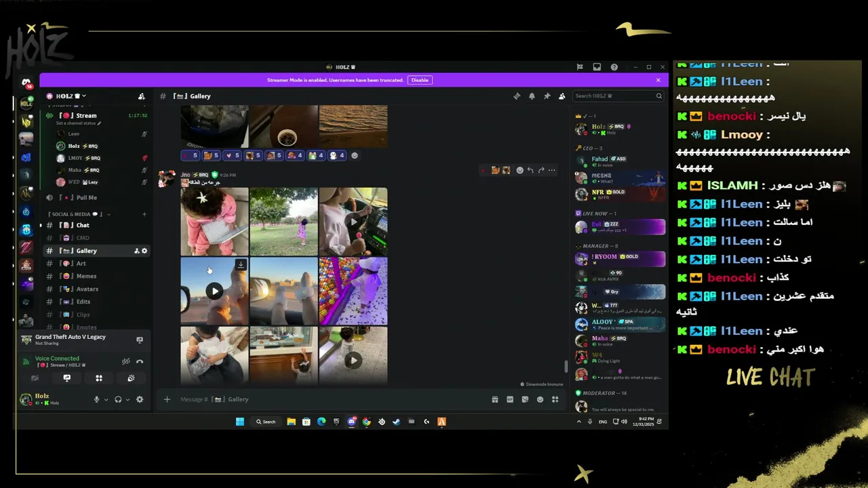The height and width of the screenshot is (488, 868).
Task: Click the Search HOLZ field
Action: click(618, 96)
